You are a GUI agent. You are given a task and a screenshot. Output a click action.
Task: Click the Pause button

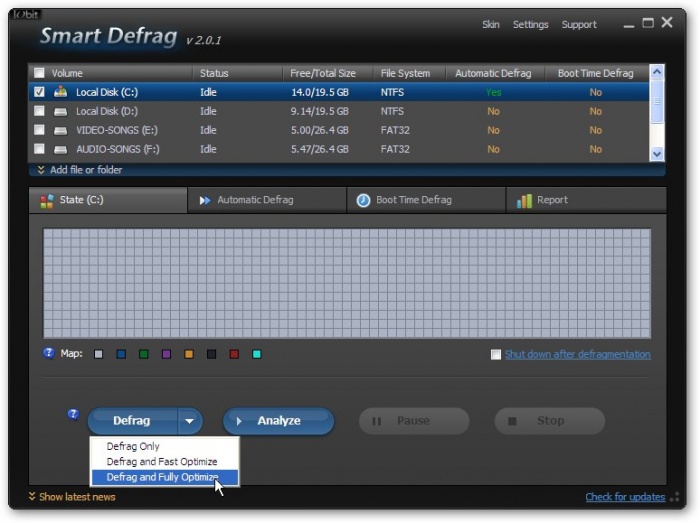click(414, 421)
